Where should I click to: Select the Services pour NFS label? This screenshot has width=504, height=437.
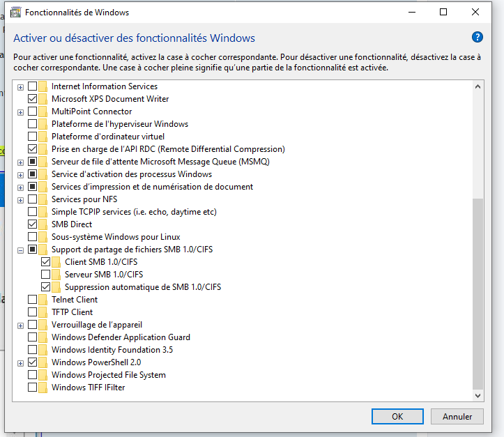pyautogui.click(x=84, y=199)
